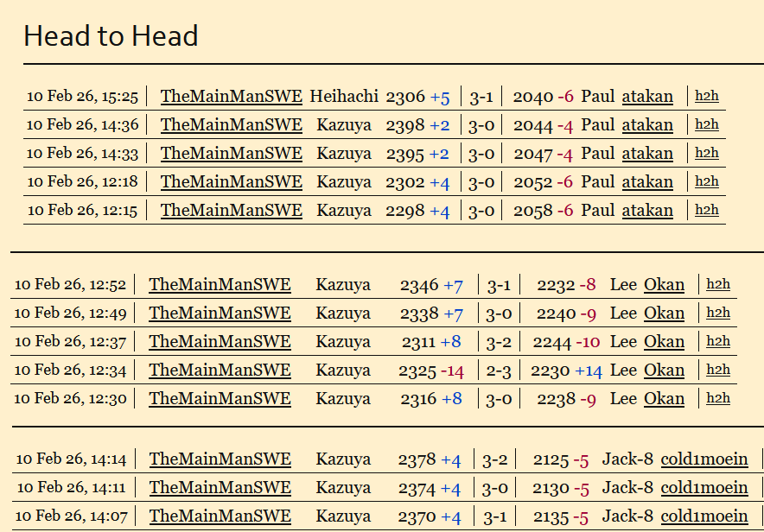Screen dimensions: 764x532
Task: Open cold1moein profile in the 14:07 row
Action: [x=704, y=516]
